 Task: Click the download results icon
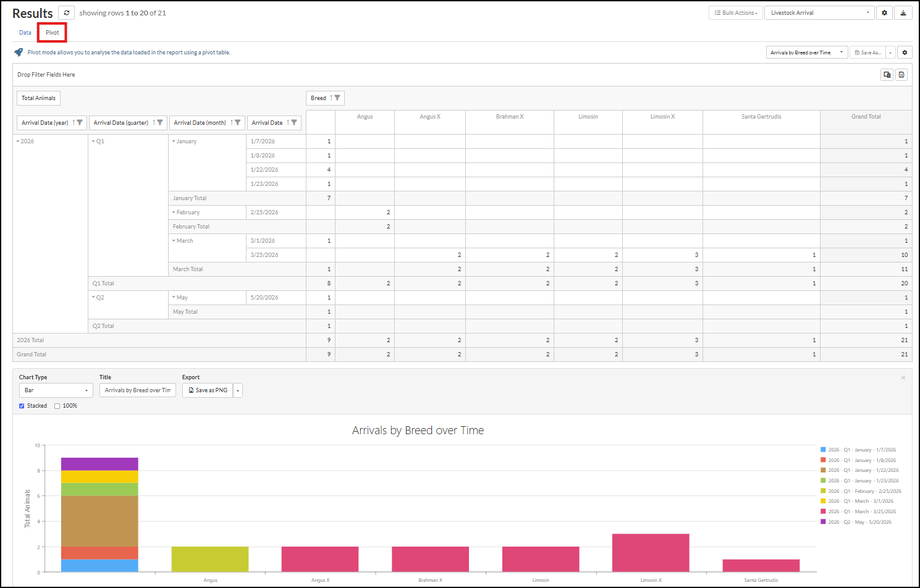903,12
